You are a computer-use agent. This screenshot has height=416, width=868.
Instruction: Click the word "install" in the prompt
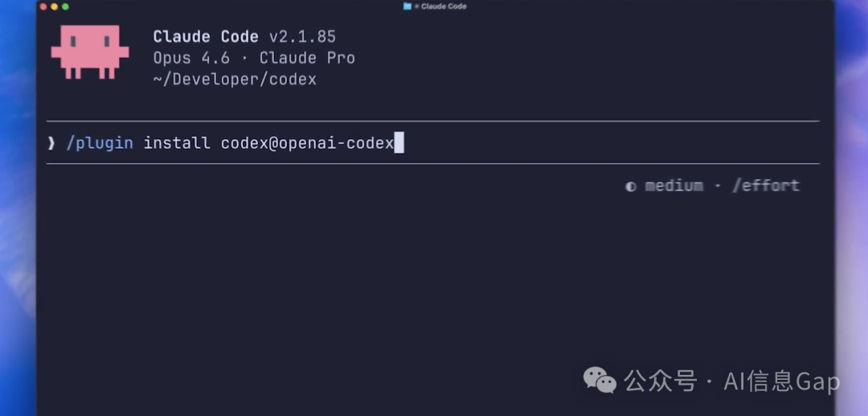pyautogui.click(x=177, y=143)
